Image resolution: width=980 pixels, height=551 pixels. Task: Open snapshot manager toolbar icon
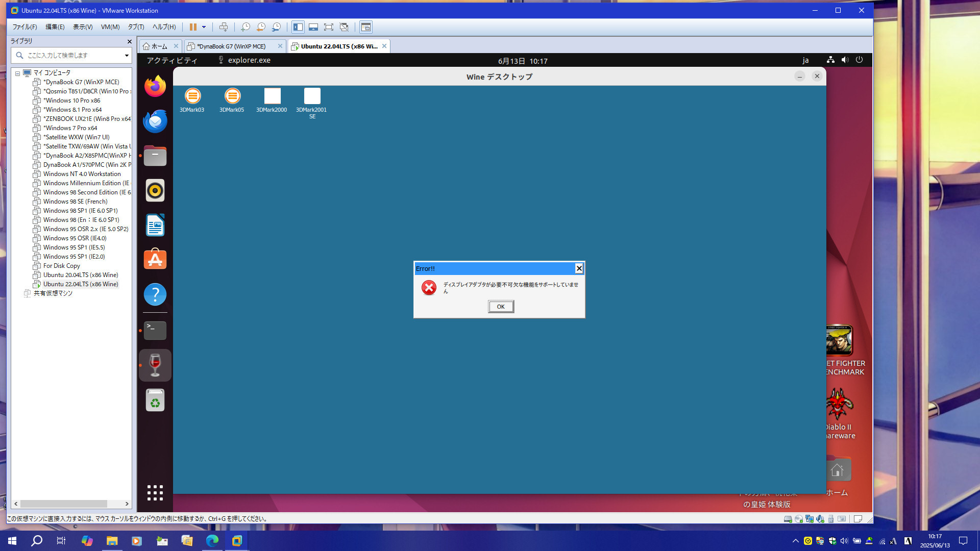(276, 27)
